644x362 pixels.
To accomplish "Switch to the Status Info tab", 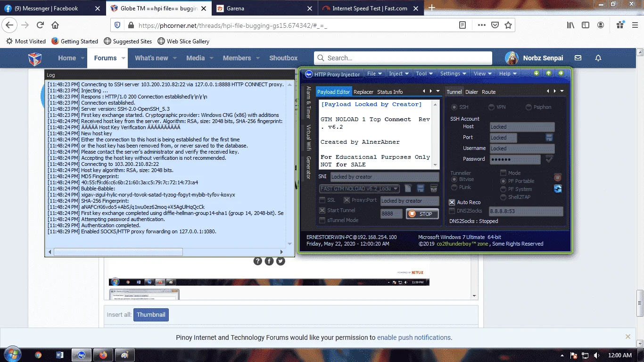I will coord(390,92).
